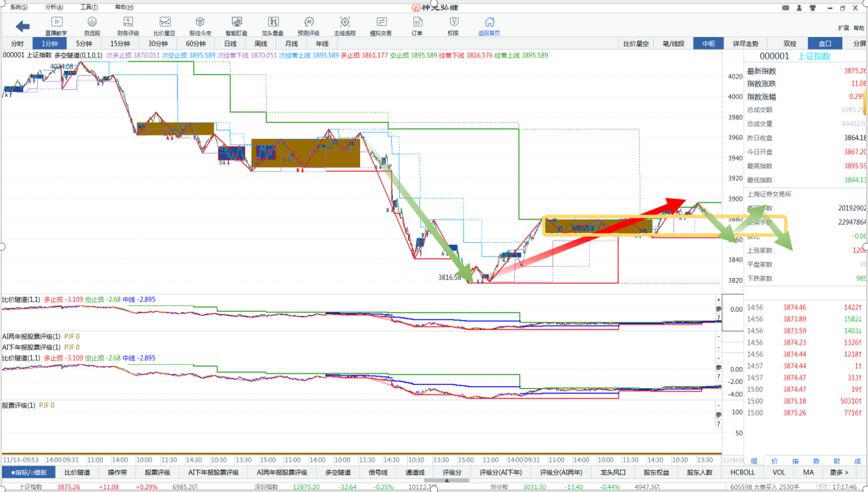Image resolution: width=868 pixels, height=492 pixels.
Task: Switch to the 5分钟 period tab
Action: click(84, 44)
